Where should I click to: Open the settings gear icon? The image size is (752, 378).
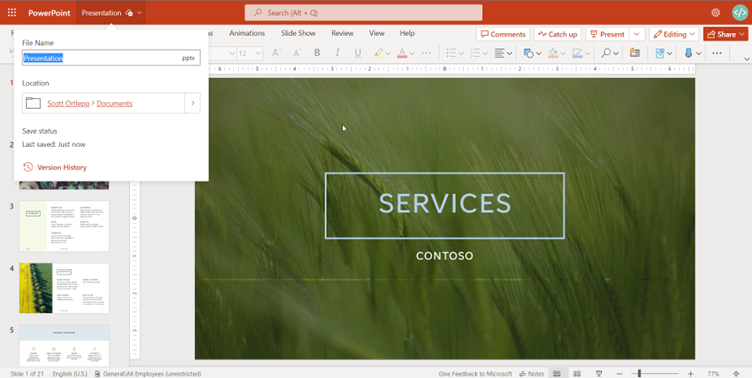click(x=715, y=12)
